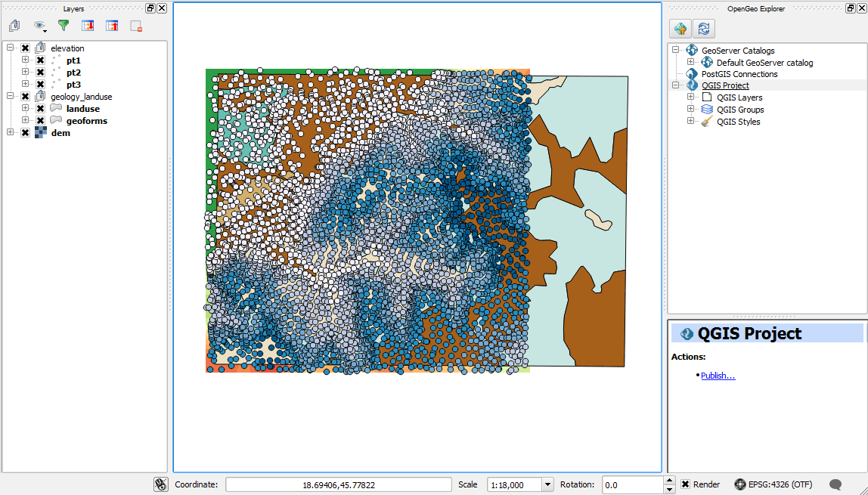
Task: Click the Collapse All layers icon
Action: tap(112, 26)
